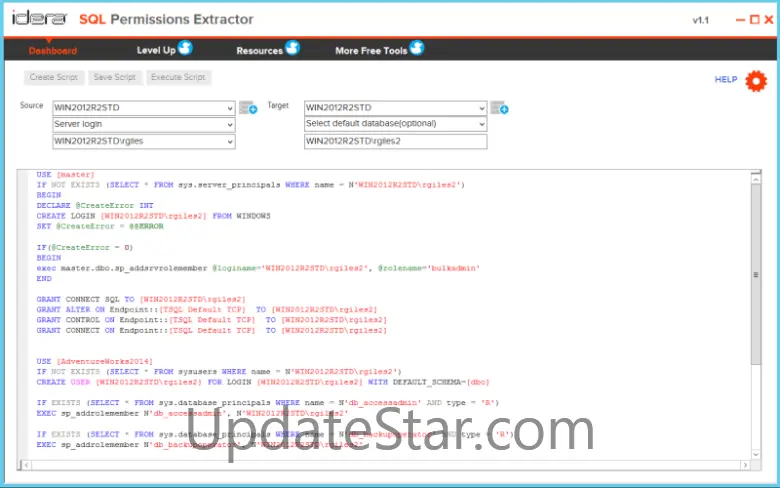This screenshot has height=488, width=780.
Task: Minimize the SQL Permissions Extractor window
Action: [740, 20]
